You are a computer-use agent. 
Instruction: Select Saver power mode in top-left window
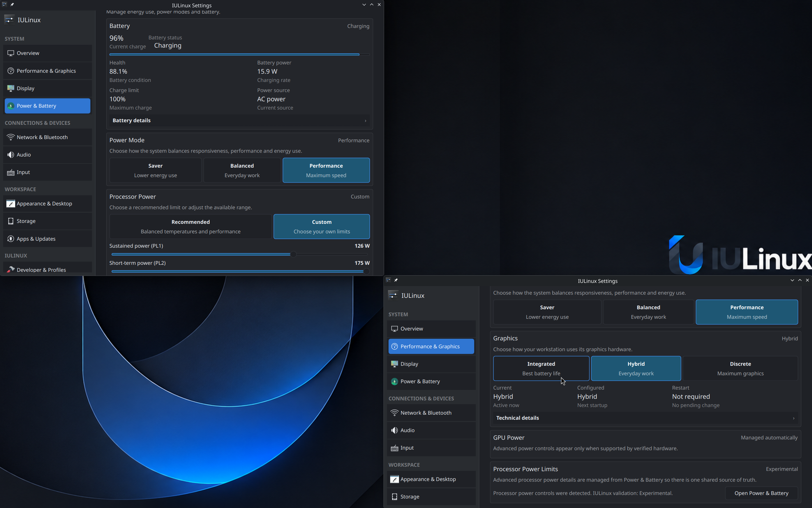point(155,170)
